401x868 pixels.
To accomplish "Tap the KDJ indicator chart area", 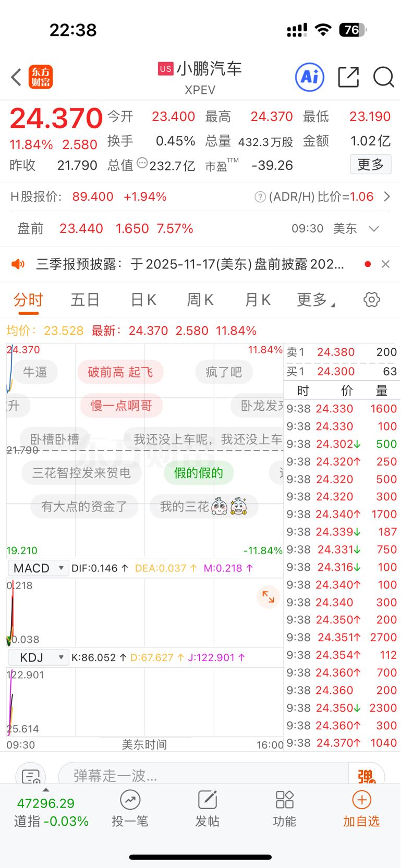I will click(145, 702).
